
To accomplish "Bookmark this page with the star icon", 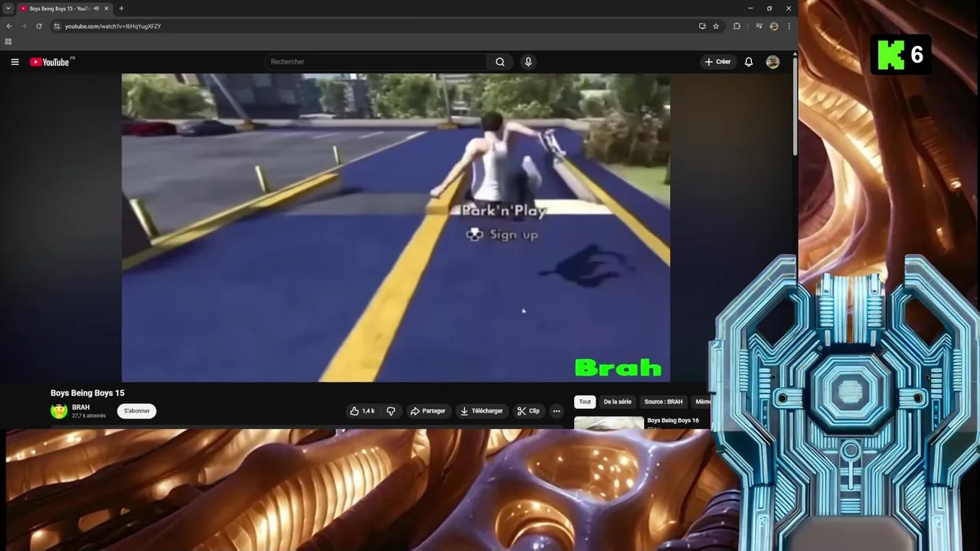I will pyautogui.click(x=716, y=26).
